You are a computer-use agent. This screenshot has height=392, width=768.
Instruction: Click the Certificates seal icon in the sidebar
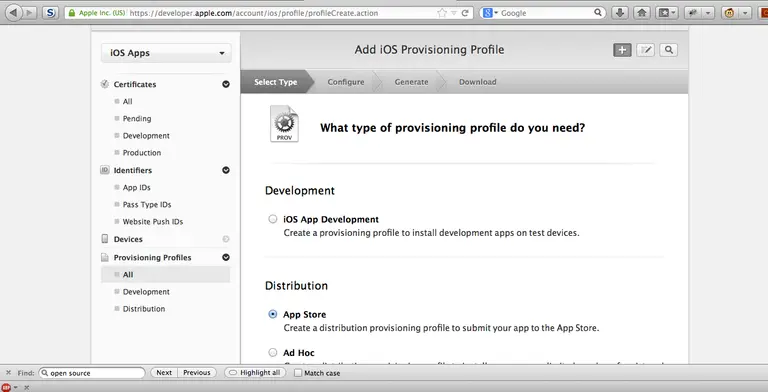pyautogui.click(x=104, y=84)
